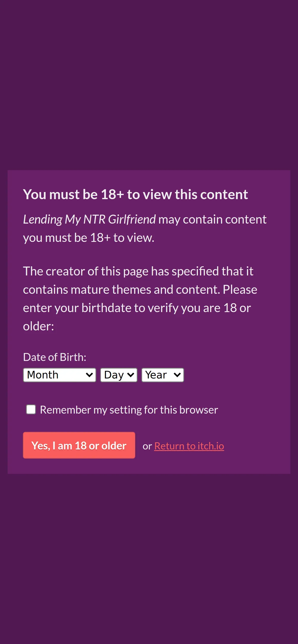Click the 'Month' text inside the selector
298x644 pixels.
tap(43, 375)
